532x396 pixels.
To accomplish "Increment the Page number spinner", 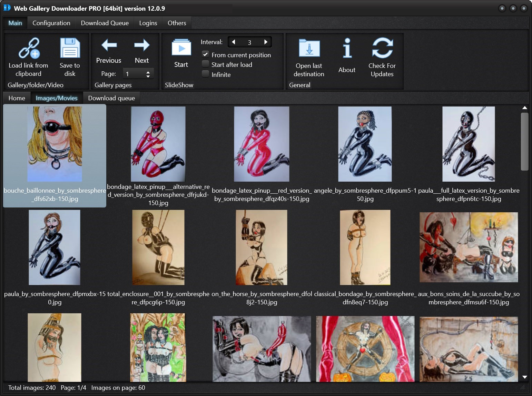I will click(x=148, y=72).
